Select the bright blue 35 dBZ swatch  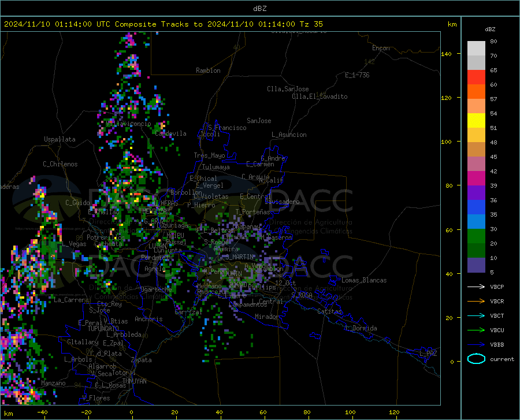click(x=476, y=207)
